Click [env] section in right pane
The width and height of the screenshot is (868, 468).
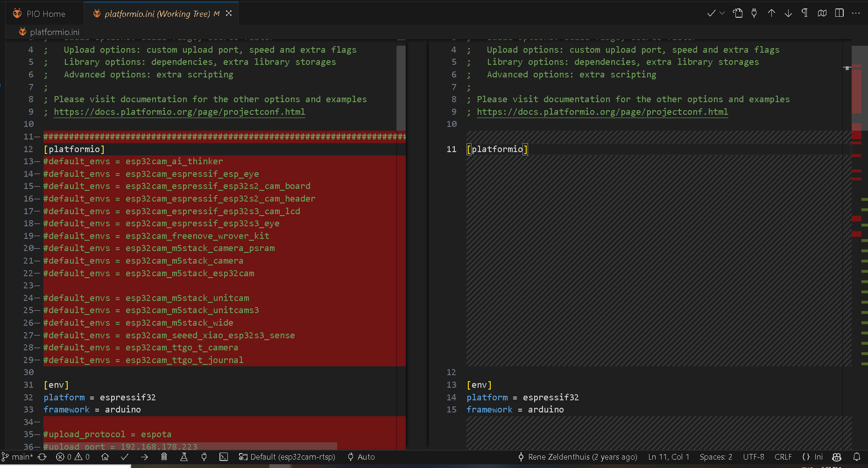click(x=479, y=385)
